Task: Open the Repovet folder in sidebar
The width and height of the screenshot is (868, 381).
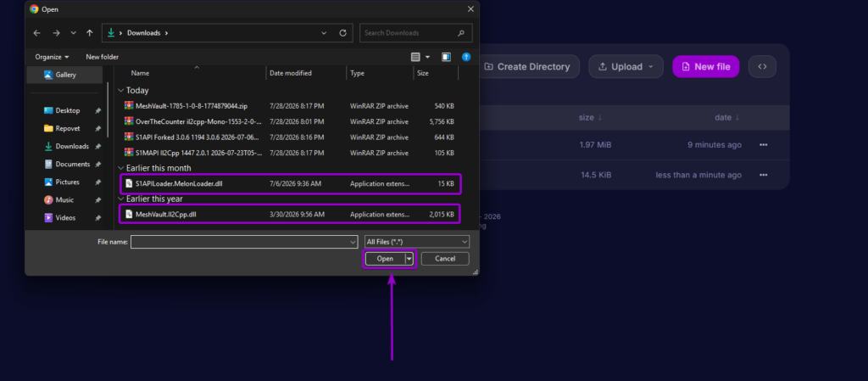Action: [66, 128]
